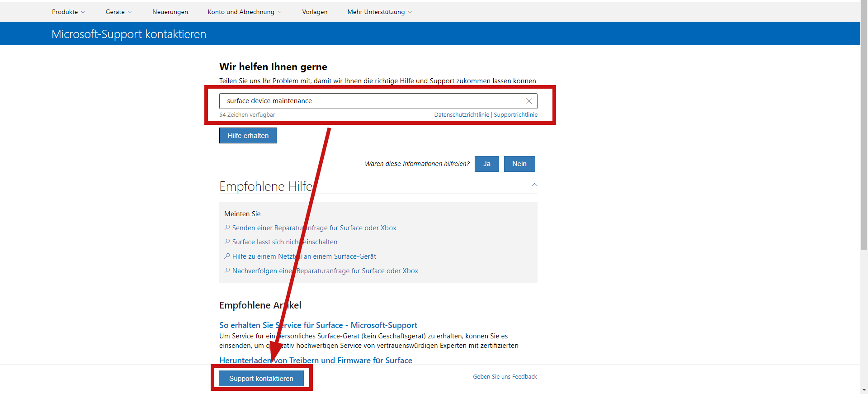Click magnifier icon beside 'Hilfe zu einem Netzteil'

(x=227, y=256)
